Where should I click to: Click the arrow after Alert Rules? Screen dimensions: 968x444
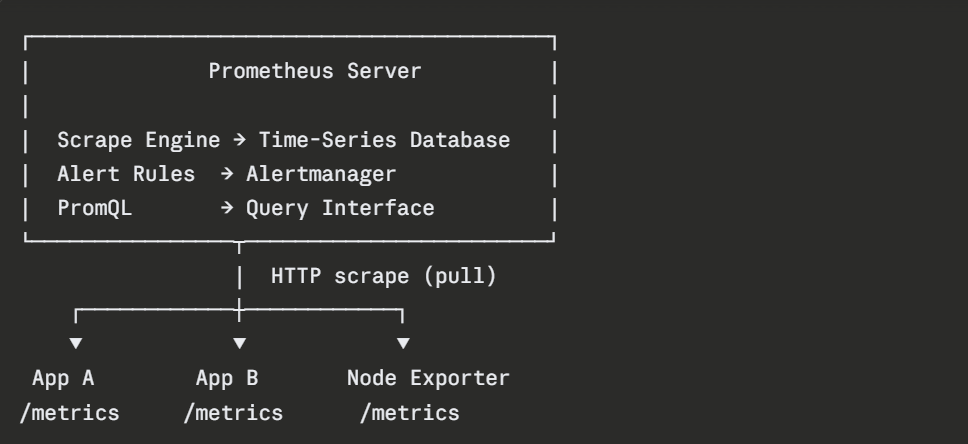coord(227,175)
